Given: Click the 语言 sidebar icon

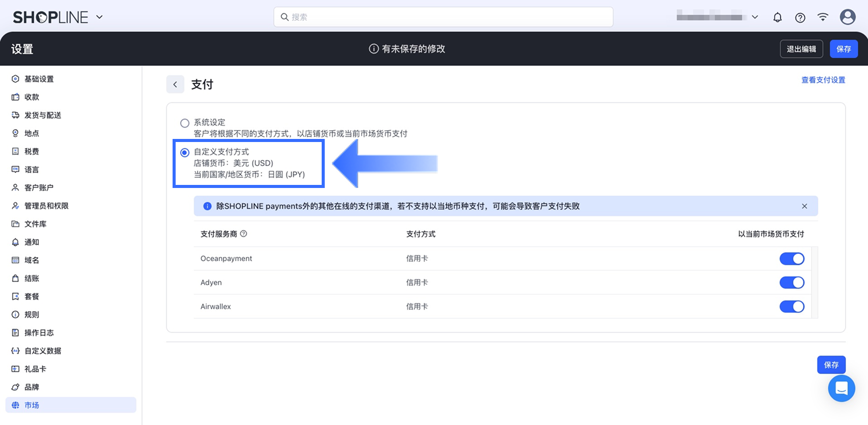Looking at the screenshot, I should click(x=15, y=170).
